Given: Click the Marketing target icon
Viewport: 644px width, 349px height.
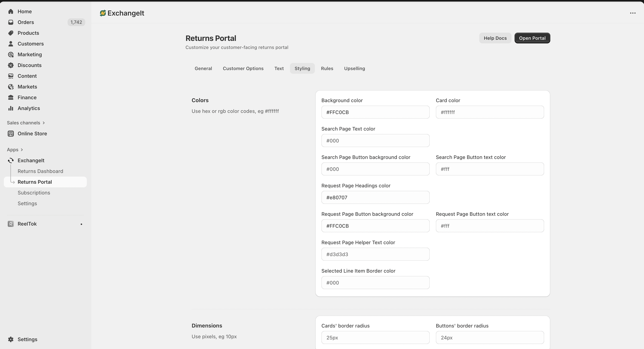Looking at the screenshot, I should [11, 55].
